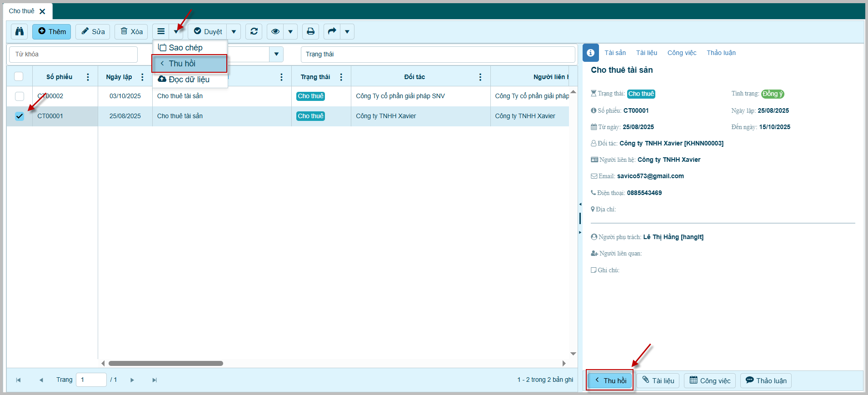
Task: Click the printer icon
Action: coord(310,31)
